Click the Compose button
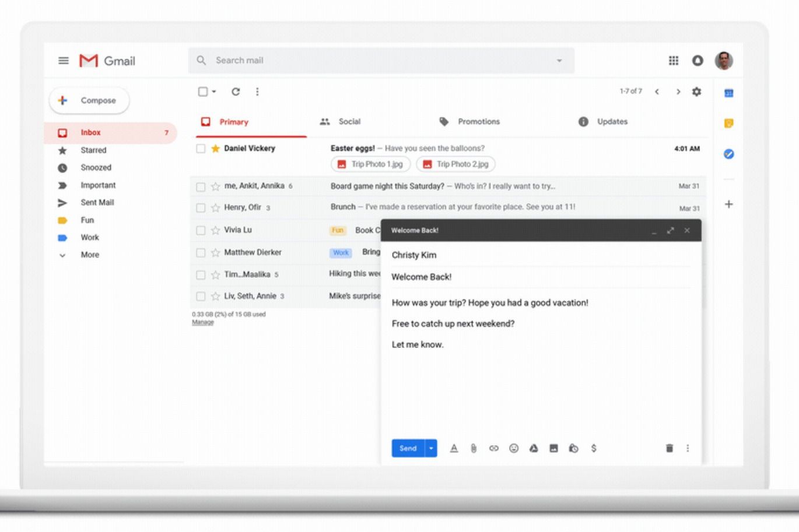The image size is (799, 532). coord(89,100)
